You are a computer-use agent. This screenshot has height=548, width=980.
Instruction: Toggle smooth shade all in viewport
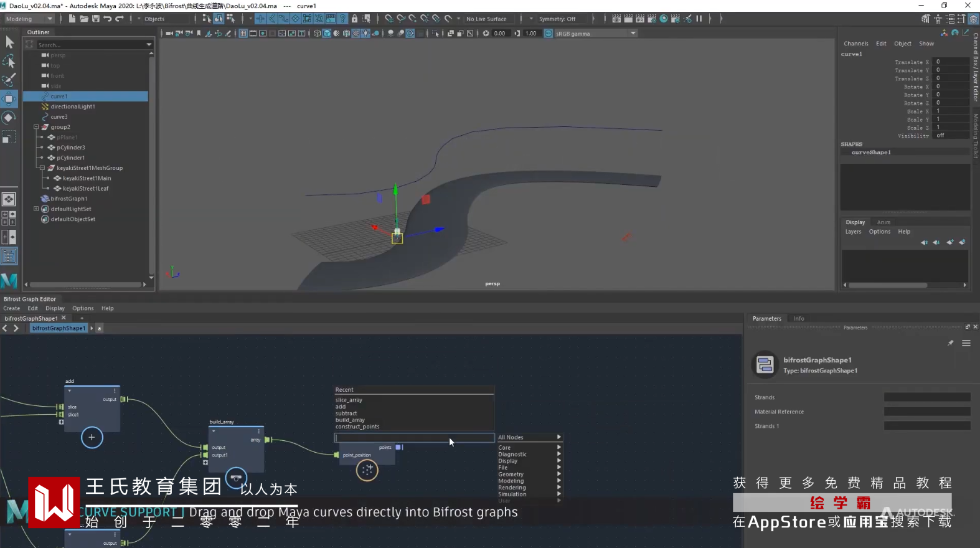(x=327, y=34)
